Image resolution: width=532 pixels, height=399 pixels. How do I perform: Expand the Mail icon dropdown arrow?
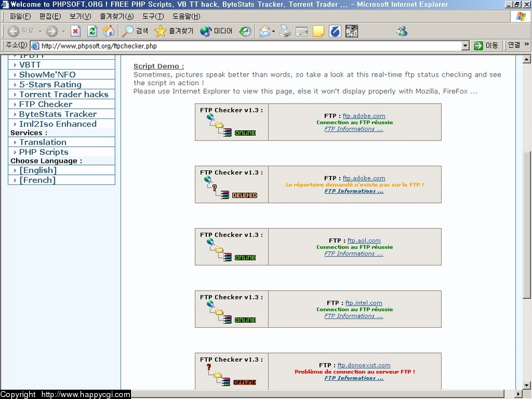pyautogui.click(x=273, y=31)
